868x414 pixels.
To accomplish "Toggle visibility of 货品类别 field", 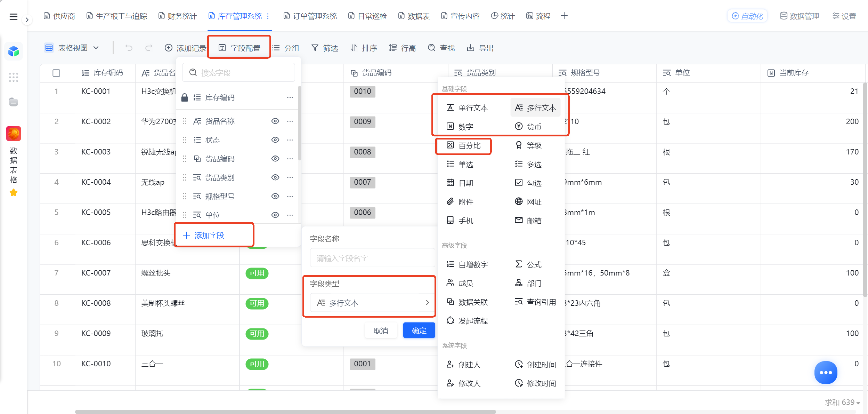I will coord(275,177).
